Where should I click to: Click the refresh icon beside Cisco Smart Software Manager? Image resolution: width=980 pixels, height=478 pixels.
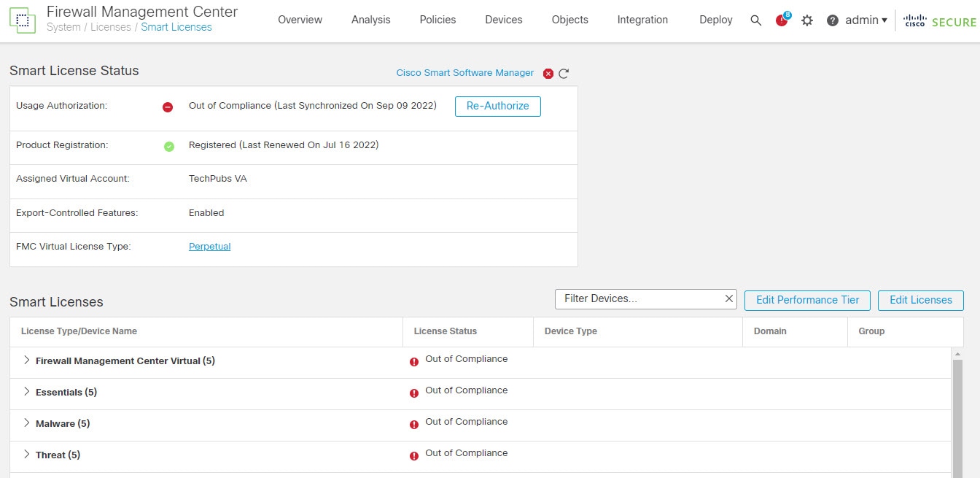[x=564, y=74]
